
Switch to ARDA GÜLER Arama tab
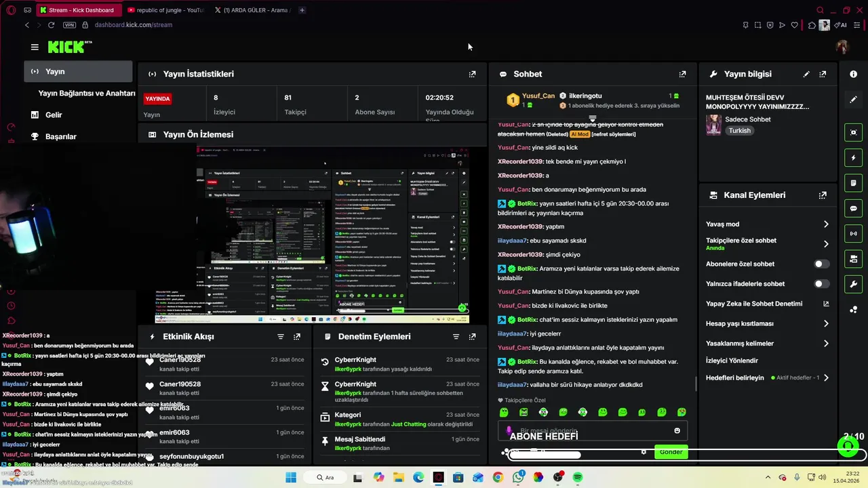click(x=251, y=10)
